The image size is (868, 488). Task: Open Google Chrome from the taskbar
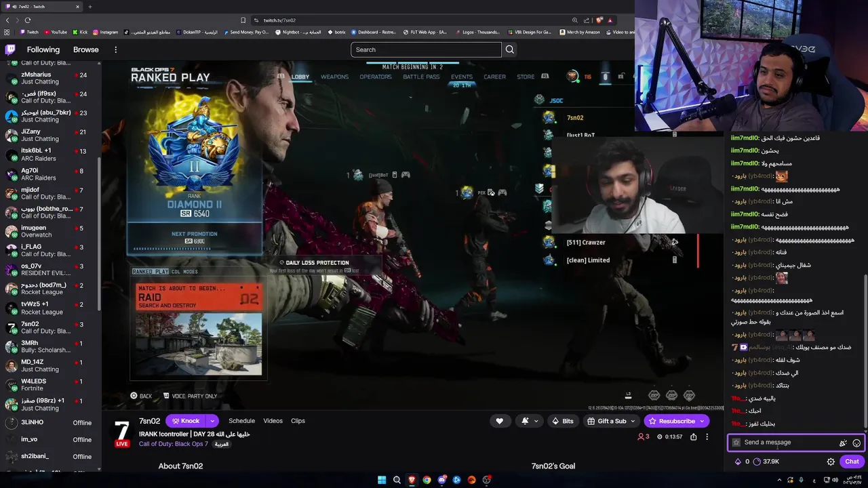pos(427,480)
